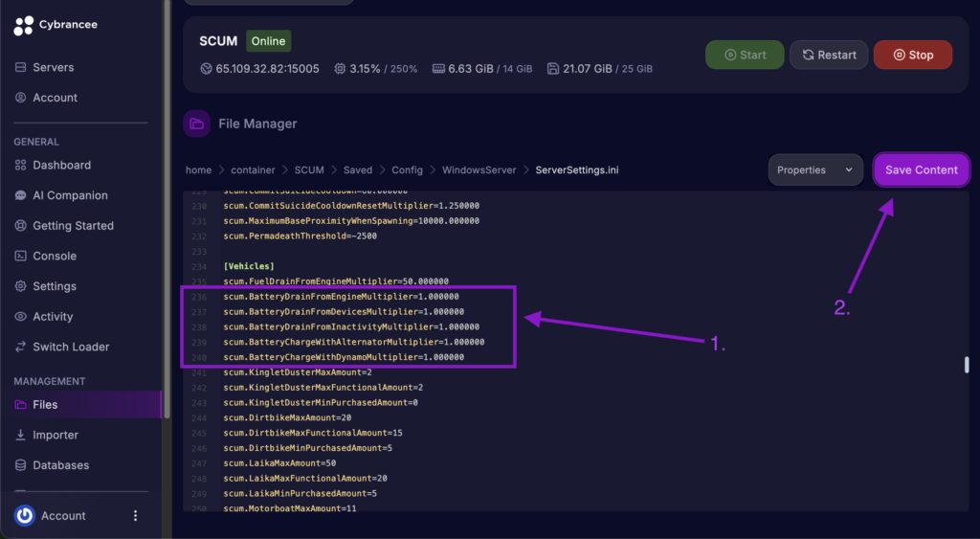980x539 pixels.
Task: Select the Files menu item
Action: click(80, 405)
